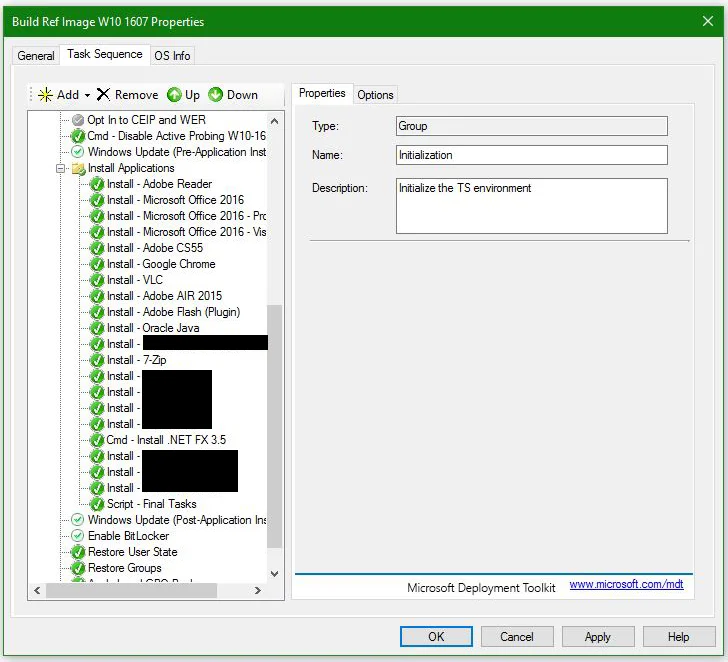Open the Add dropdown arrow
This screenshot has width=728, height=662.
click(87, 95)
